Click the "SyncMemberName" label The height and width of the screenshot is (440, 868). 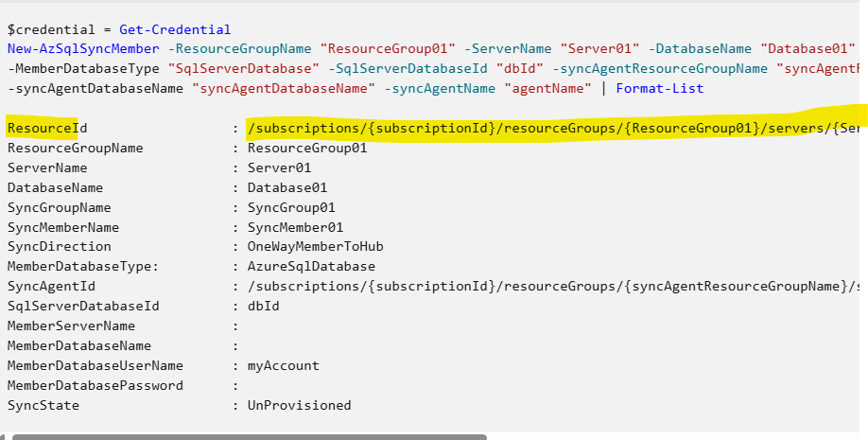(x=63, y=228)
